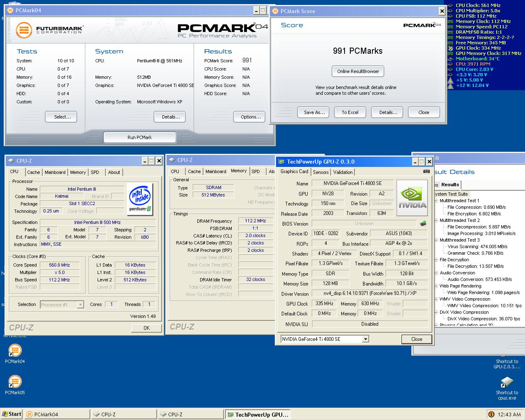This screenshot has height=420, width=525.
Task: Click Save As... in PCMark Score
Action: 314,112
